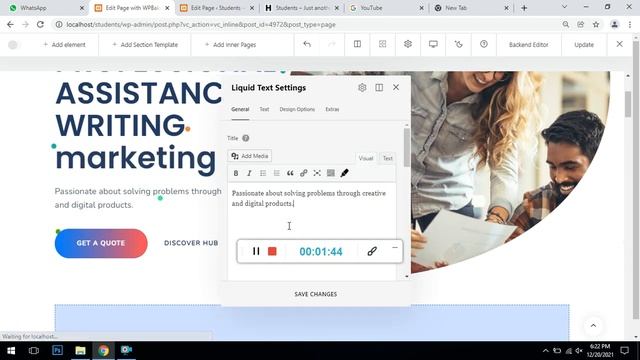The image size is (640, 360).
Task: Close the Liquid Text Settings panel
Action: (396, 87)
